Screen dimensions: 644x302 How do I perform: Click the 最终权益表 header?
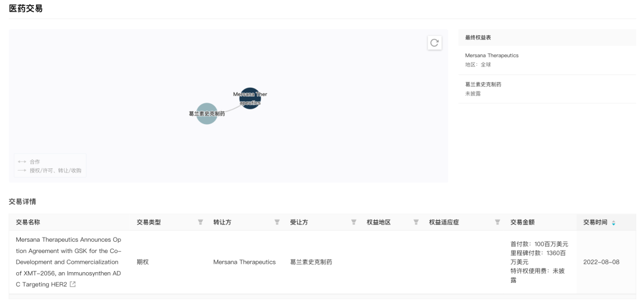point(478,38)
